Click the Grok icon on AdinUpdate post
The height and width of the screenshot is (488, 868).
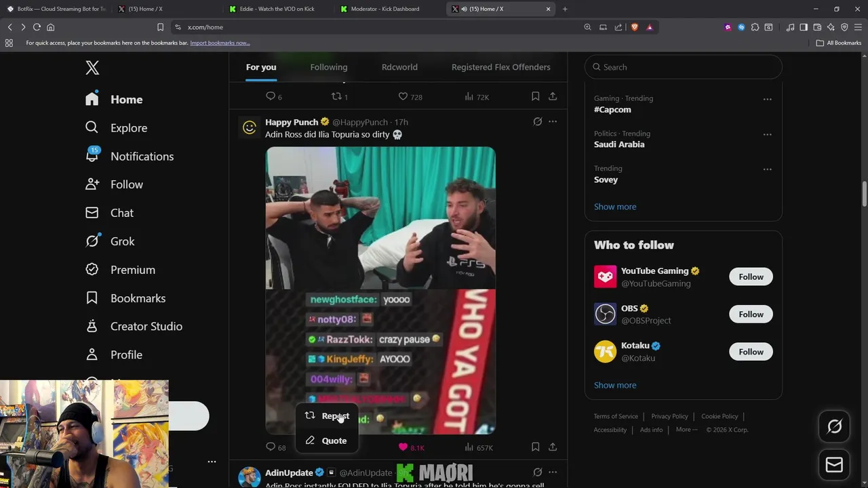[537, 472]
